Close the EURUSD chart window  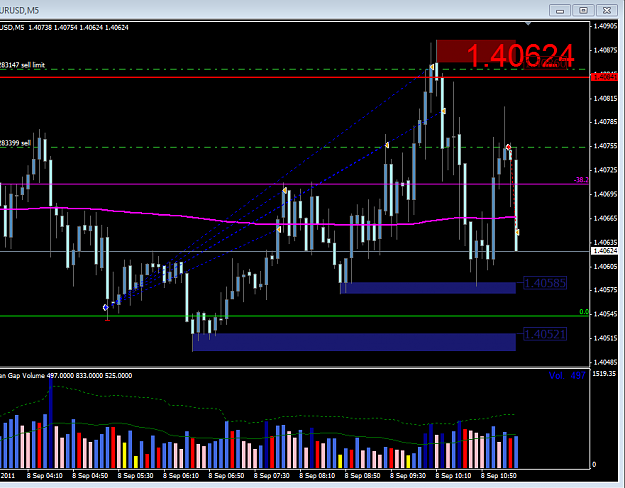(607, 10)
